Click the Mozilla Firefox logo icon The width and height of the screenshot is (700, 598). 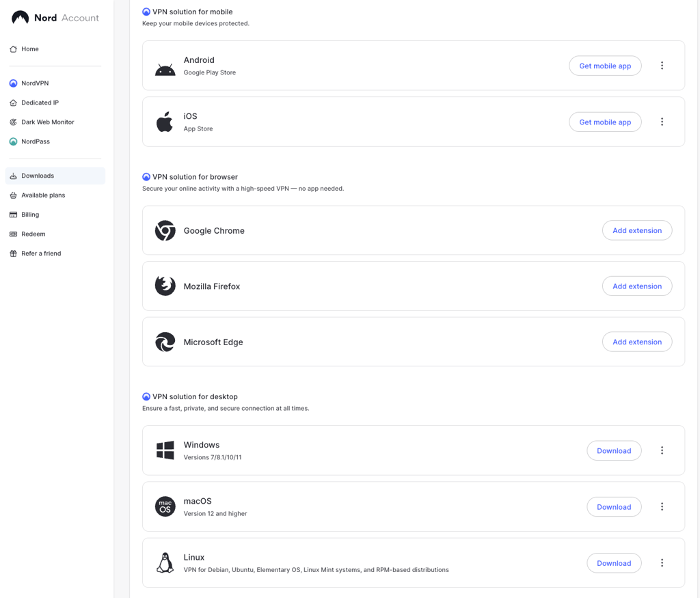165,286
